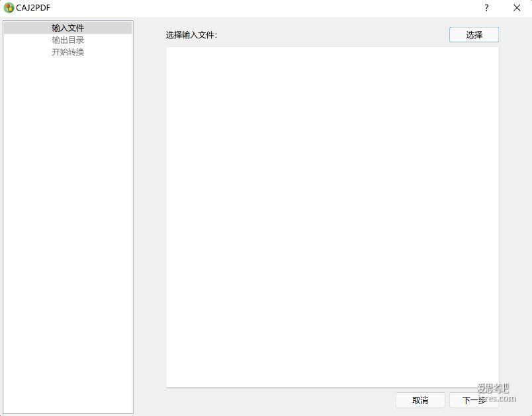
Task: Click the CAJ2PDF app icon in title bar
Action: [x=9, y=8]
